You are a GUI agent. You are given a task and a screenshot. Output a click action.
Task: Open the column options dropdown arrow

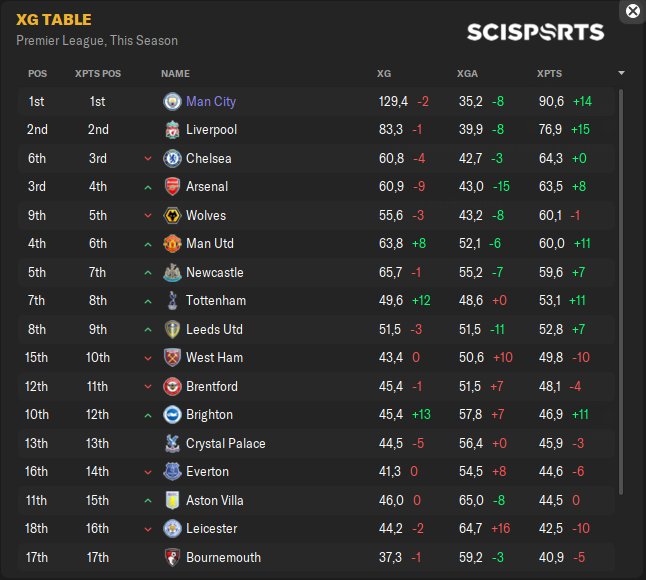(621, 73)
